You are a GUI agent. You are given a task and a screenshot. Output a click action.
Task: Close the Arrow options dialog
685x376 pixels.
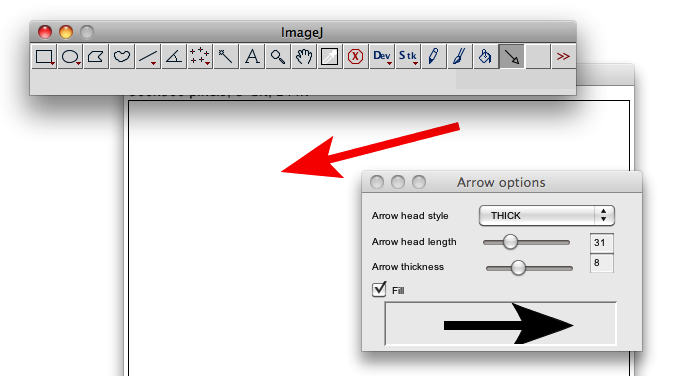coord(377,182)
